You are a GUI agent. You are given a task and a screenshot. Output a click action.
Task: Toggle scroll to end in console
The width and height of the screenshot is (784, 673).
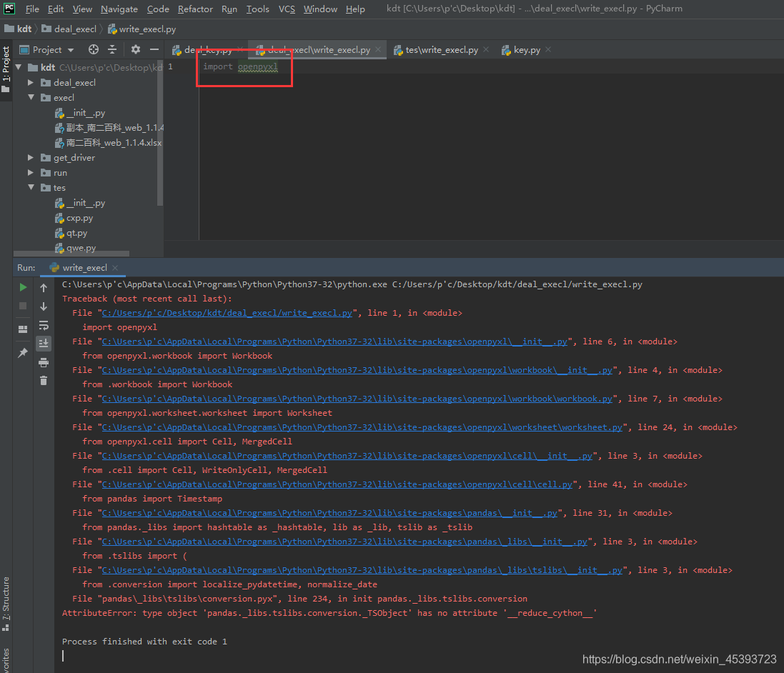[43, 344]
